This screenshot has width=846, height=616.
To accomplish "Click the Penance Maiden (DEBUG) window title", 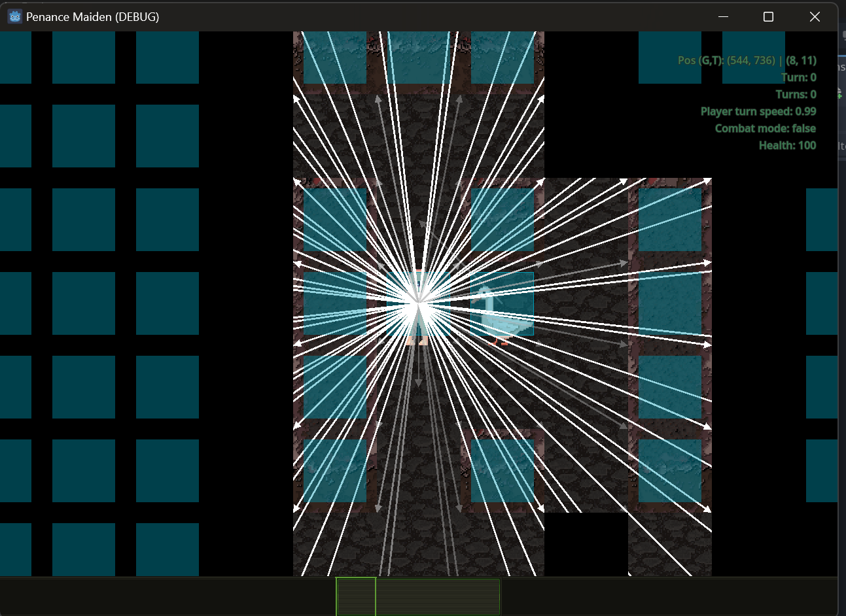I will point(92,16).
